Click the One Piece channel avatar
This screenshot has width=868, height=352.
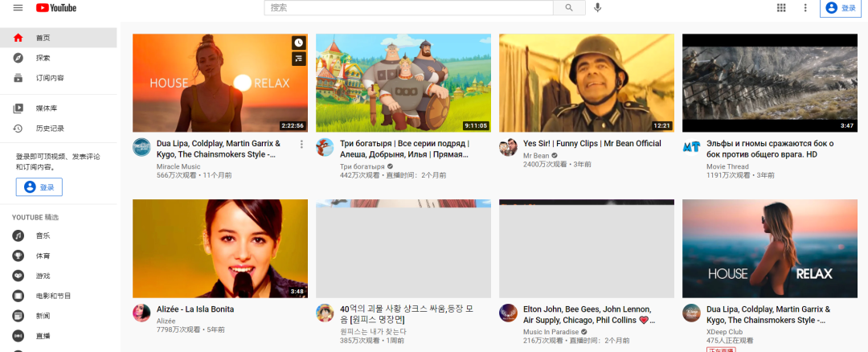325,313
